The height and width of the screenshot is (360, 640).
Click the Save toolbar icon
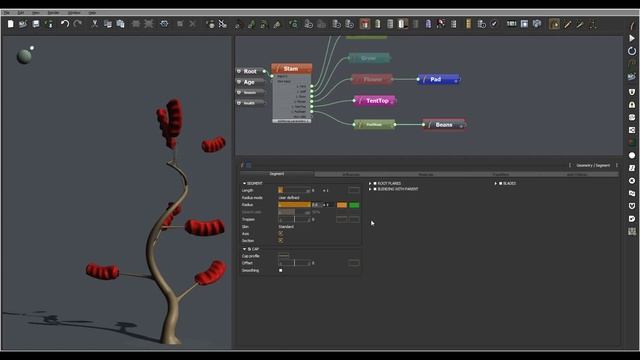coord(36,24)
